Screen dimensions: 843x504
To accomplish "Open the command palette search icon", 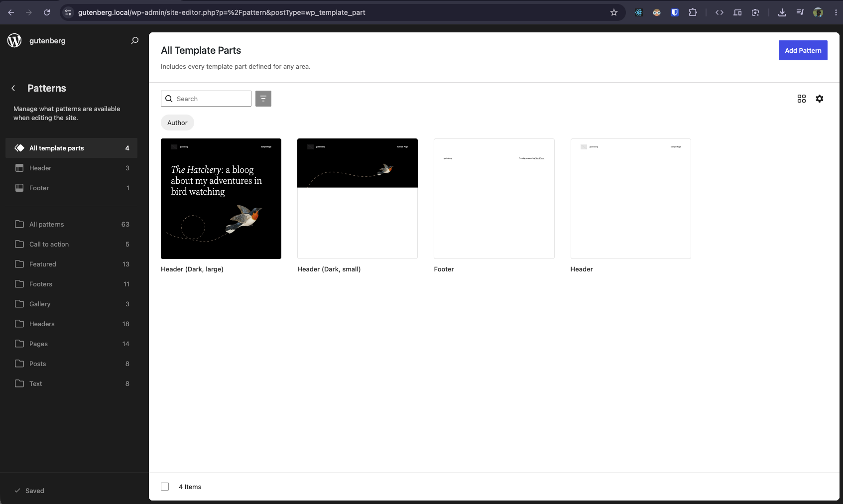I will [x=134, y=40].
